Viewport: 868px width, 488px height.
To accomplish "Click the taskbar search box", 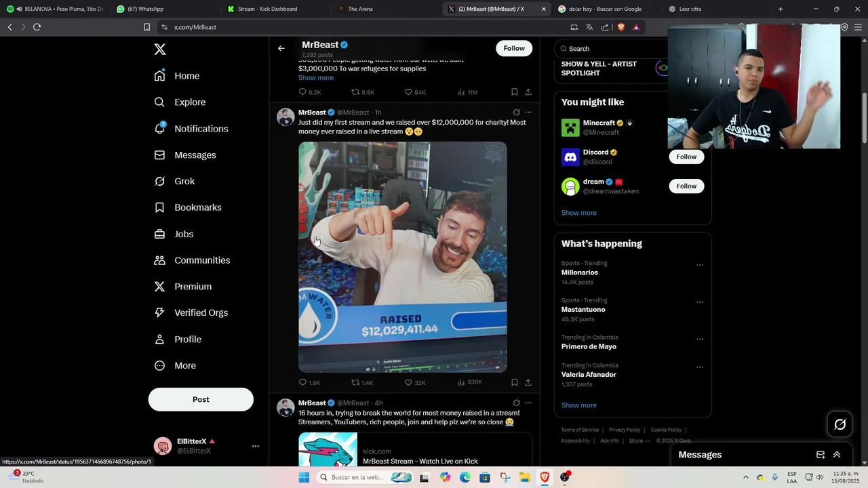I will (x=363, y=477).
